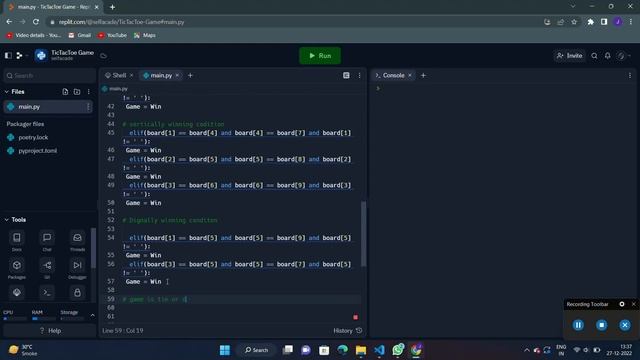This screenshot has height=360, width=640.
Task: Close the main.py tab
Action: 177,75
